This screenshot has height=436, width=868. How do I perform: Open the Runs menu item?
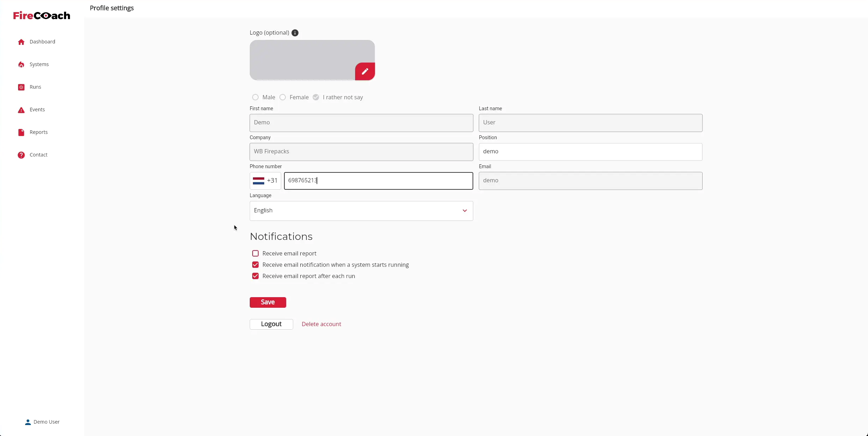[x=35, y=87]
